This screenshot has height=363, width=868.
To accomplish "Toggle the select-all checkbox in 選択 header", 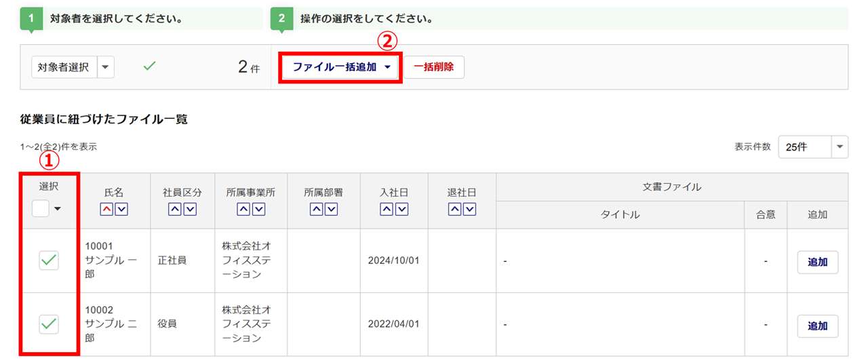I will click(x=41, y=209).
